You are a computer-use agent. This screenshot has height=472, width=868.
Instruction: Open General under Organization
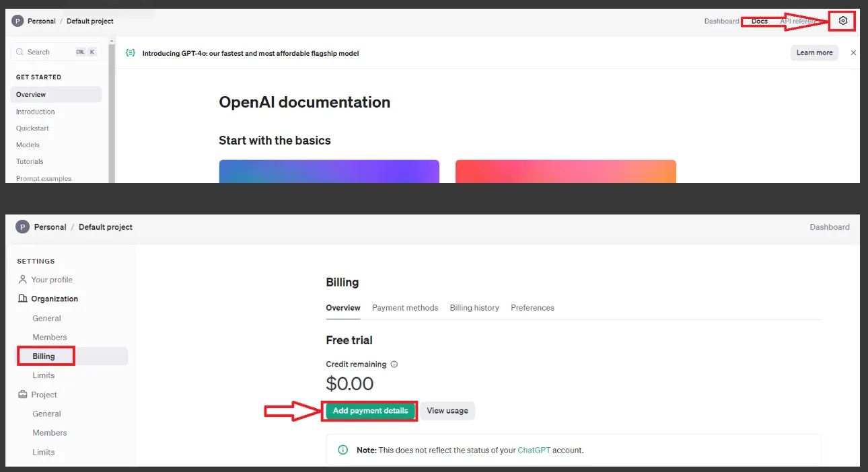46,318
